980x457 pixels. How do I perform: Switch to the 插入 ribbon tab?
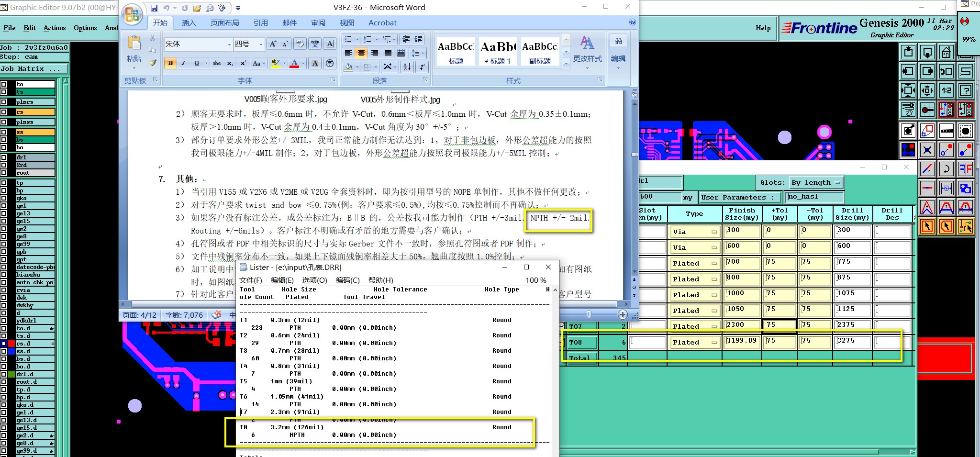click(189, 22)
